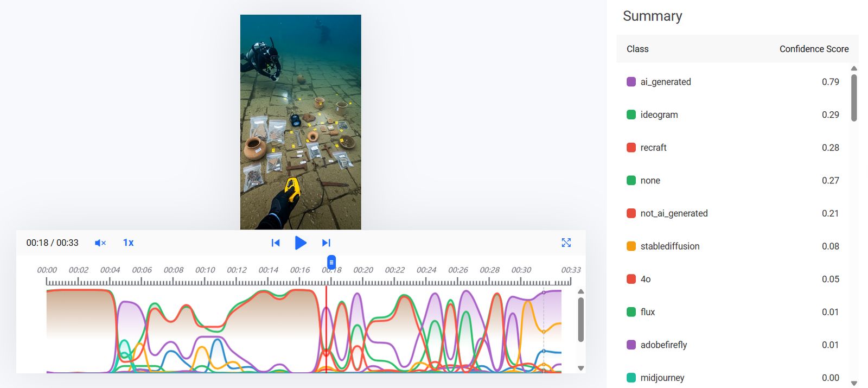Select the ideogram green color swatch

click(631, 115)
